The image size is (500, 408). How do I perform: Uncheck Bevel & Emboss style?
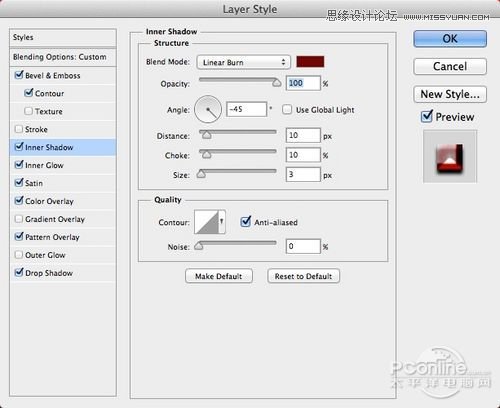tap(19, 75)
